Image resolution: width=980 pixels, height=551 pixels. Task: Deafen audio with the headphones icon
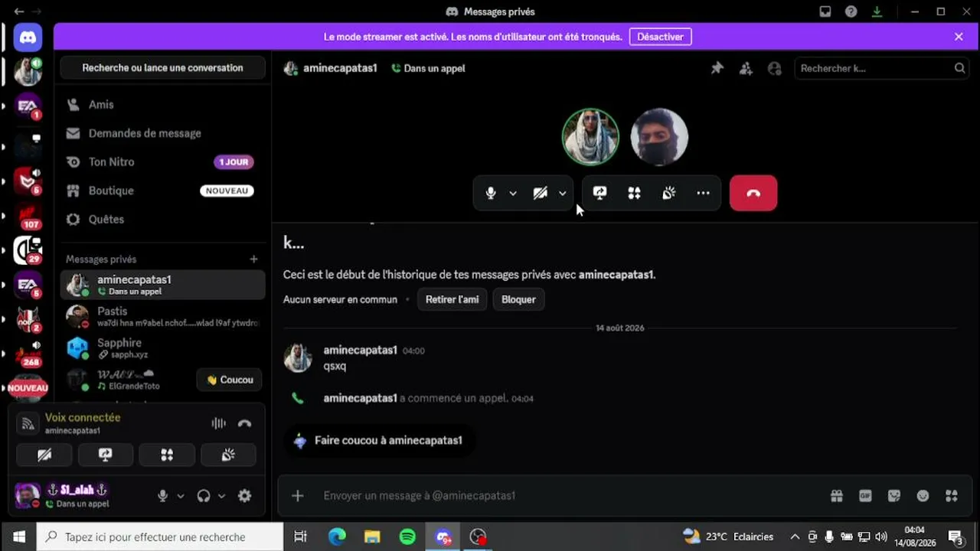tap(203, 496)
